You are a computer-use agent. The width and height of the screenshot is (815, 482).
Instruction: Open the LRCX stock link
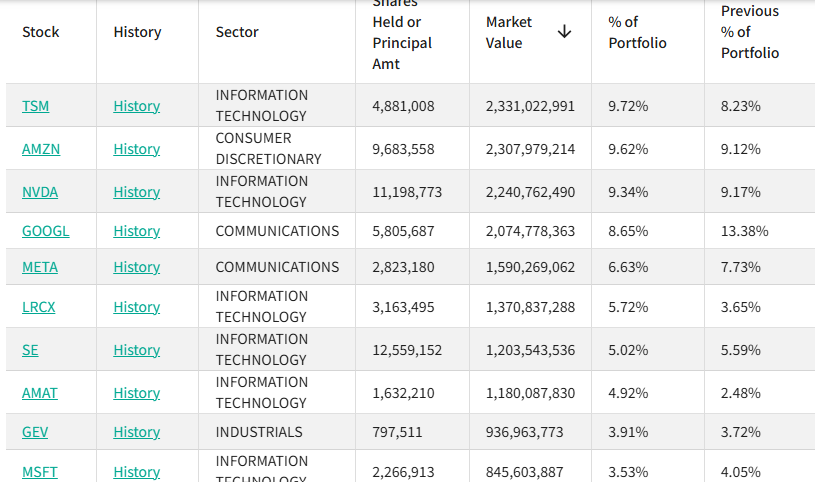[38, 307]
